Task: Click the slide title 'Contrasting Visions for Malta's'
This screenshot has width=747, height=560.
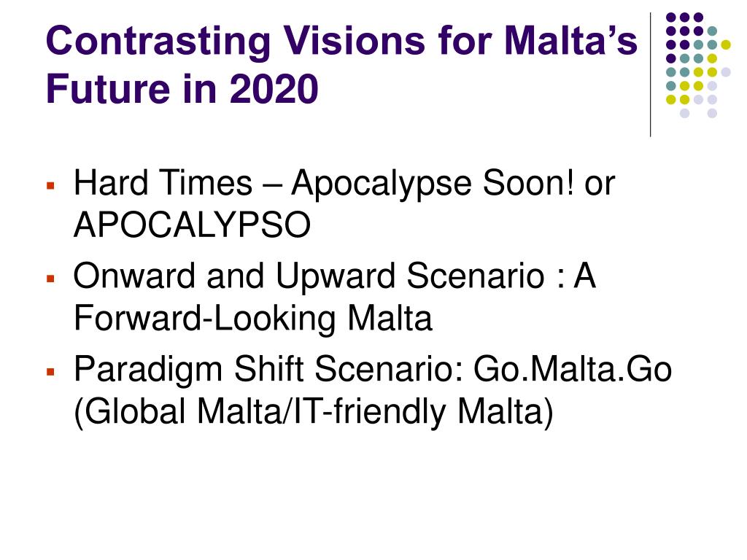Action: 341,41
